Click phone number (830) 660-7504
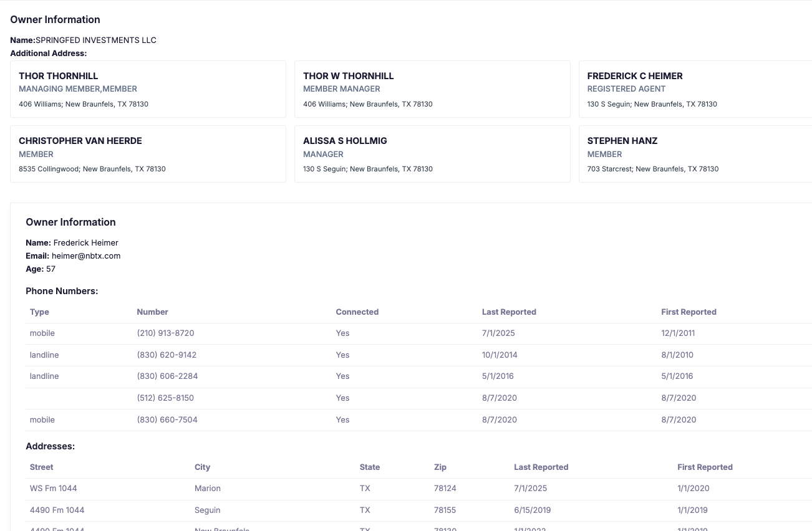Image resolution: width=812 pixels, height=531 pixels. [x=167, y=419]
